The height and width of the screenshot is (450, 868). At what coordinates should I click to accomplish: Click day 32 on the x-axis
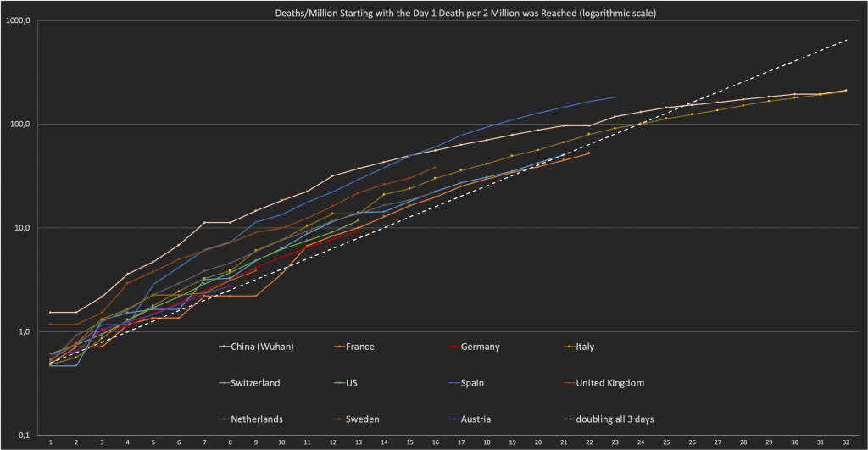coord(845,442)
